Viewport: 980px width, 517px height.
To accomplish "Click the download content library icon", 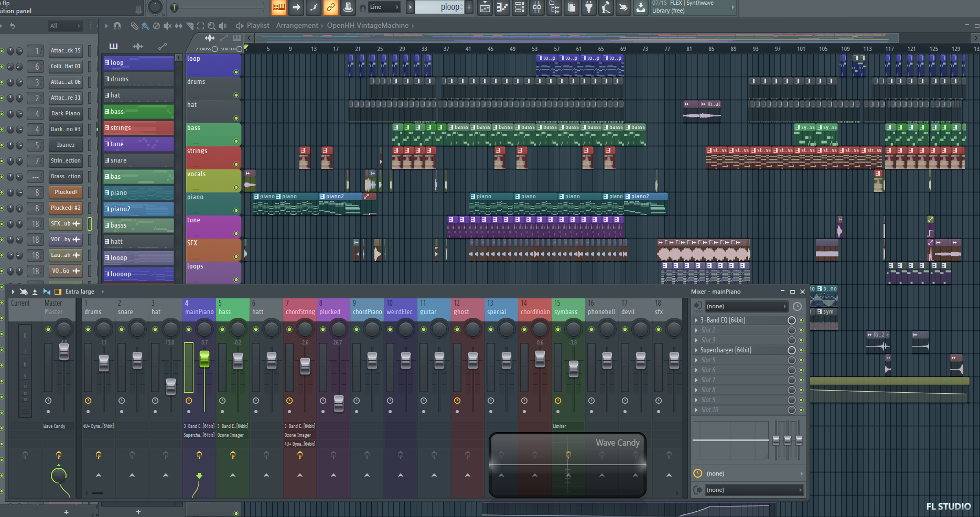I will [641, 7].
